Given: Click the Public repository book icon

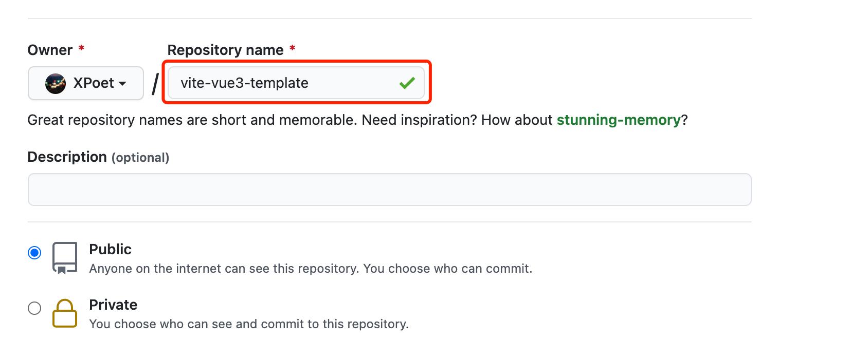Looking at the screenshot, I should (x=65, y=258).
